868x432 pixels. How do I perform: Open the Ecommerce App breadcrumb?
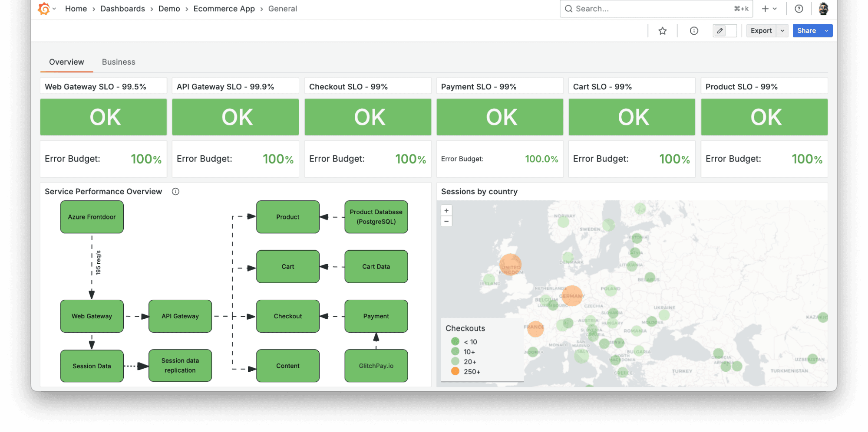coord(224,9)
